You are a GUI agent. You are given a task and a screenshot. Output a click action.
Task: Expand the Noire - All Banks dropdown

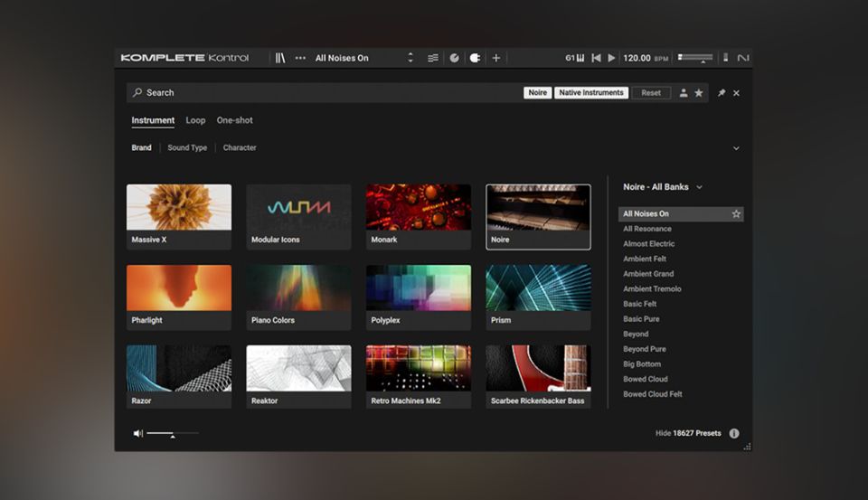click(663, 187)
